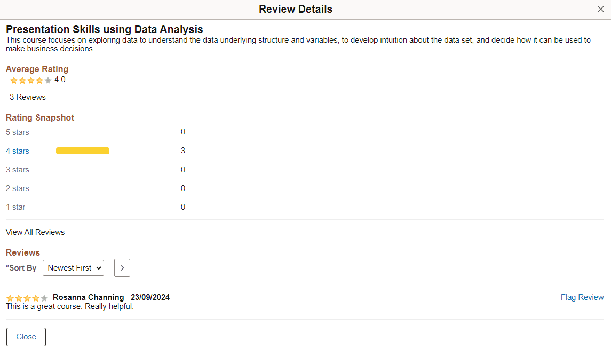Open View All Reviews
The width and height of the screenshot is (611, 364).
click(35, 232)
